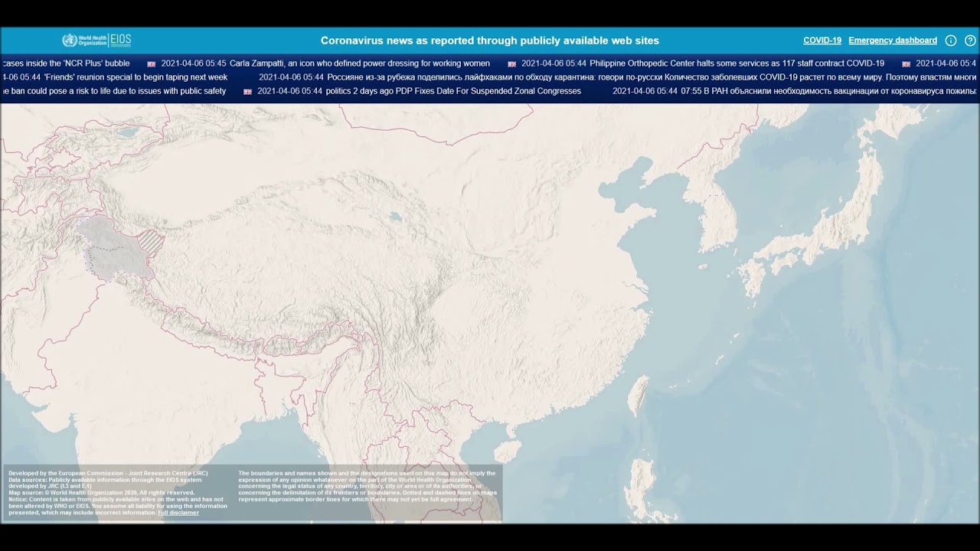Open the COVID-19 link
Viewport: 980px width, 551px height.
pos(822,41)
